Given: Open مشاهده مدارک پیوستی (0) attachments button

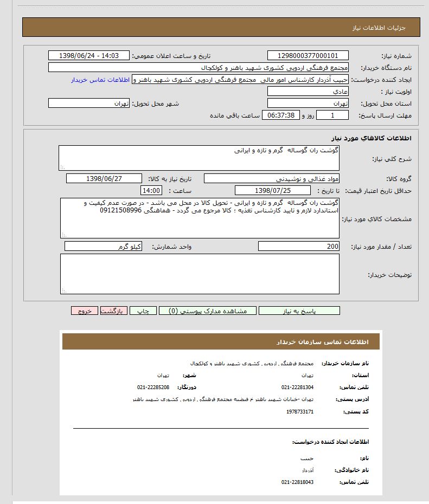Looking at the screenshot, I should (208, 311).
